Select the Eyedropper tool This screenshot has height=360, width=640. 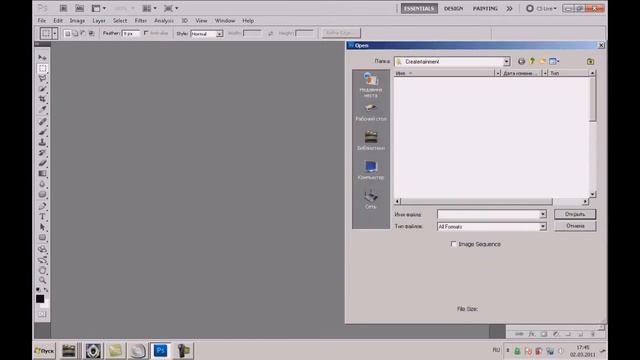[x=42, y=109]
